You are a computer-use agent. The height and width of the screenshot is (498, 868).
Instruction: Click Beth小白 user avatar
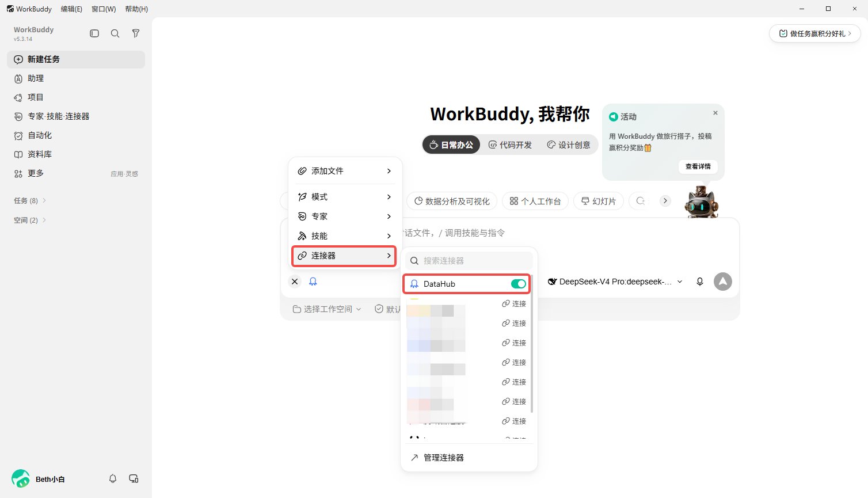coord(21,478)
